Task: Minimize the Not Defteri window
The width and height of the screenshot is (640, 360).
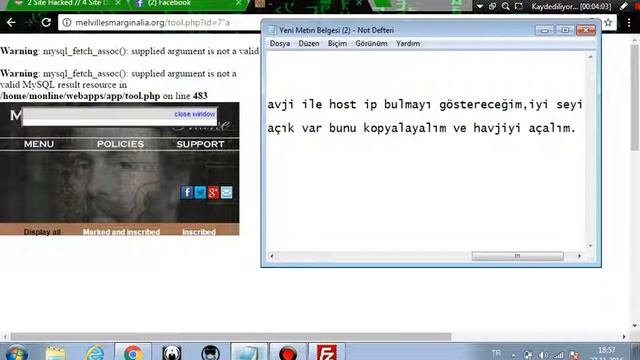Action: pyautogui.click(x=544, y=30)
